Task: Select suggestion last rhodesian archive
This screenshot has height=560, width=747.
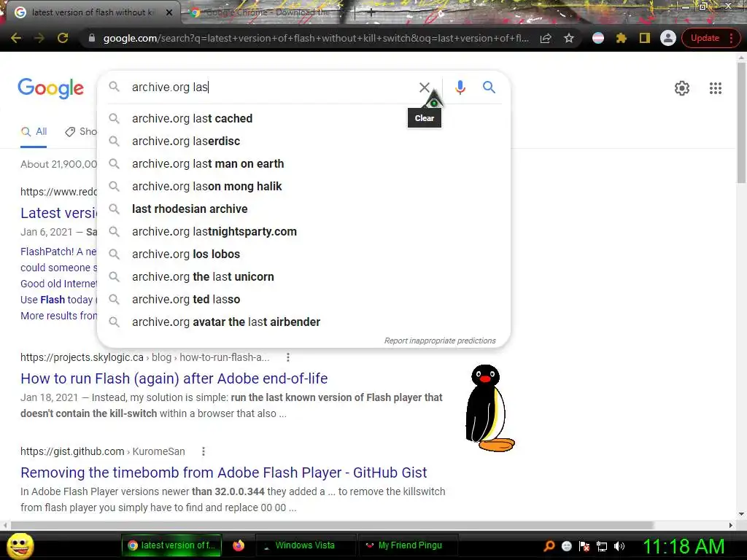Action: [x=303, y=209]
